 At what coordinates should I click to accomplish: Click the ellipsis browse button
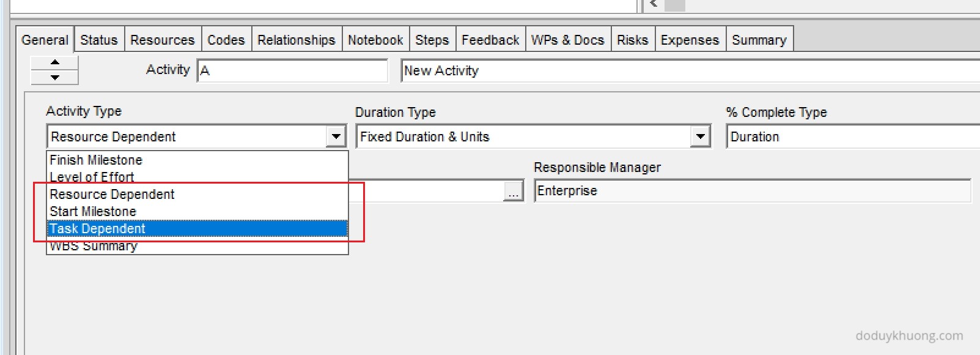[x=514, y=192]
